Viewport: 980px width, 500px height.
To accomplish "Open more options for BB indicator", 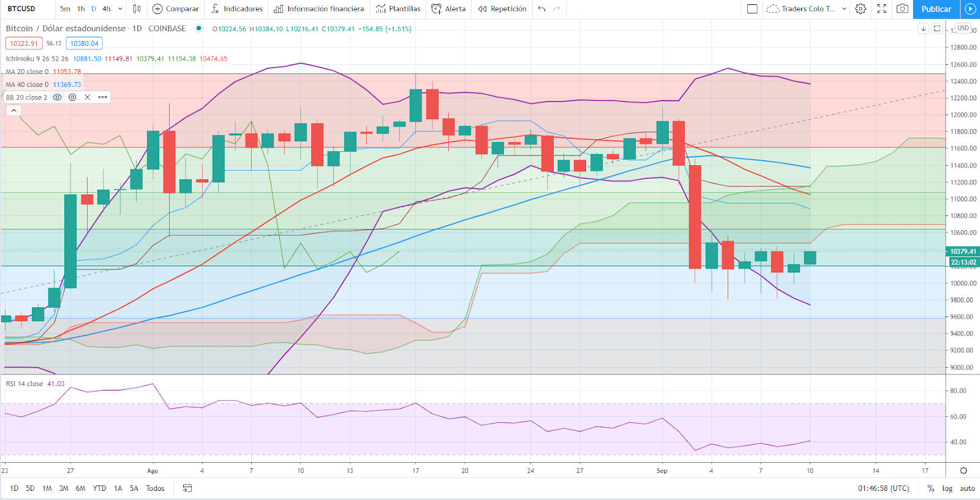I will tap(102, 97).
